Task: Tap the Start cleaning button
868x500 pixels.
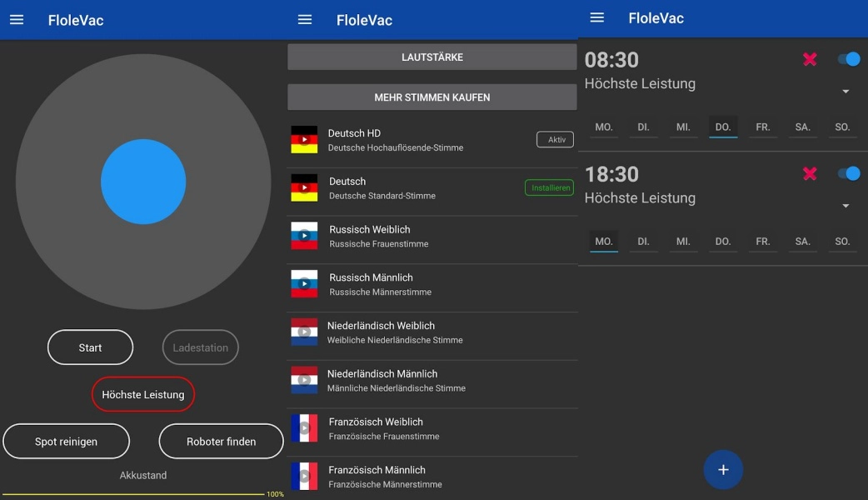Action: coord(90,347)
